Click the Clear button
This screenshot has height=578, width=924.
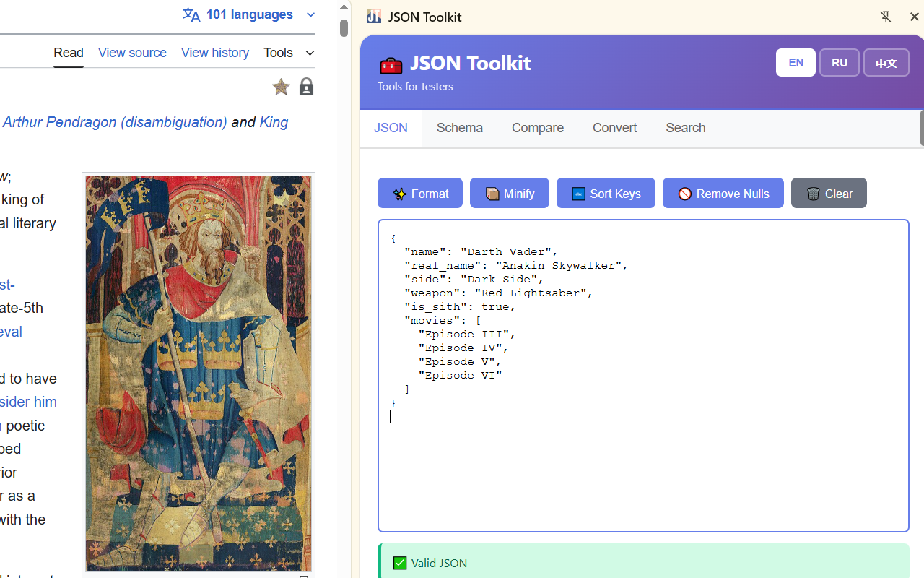pyautogui.click(x=829, y=193)
